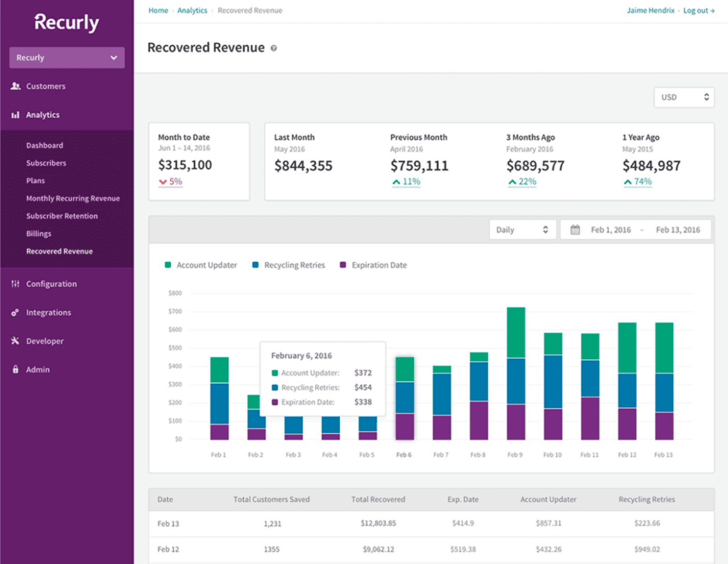Sort by Recycling Retries table column
This screenshot has width=728, height=564.
647,500
